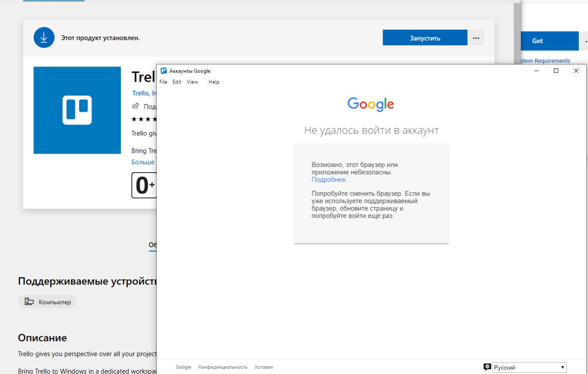Click the Запустить button in Store
Viewport: 588px width, 374px height.
[x=425, y=38]
